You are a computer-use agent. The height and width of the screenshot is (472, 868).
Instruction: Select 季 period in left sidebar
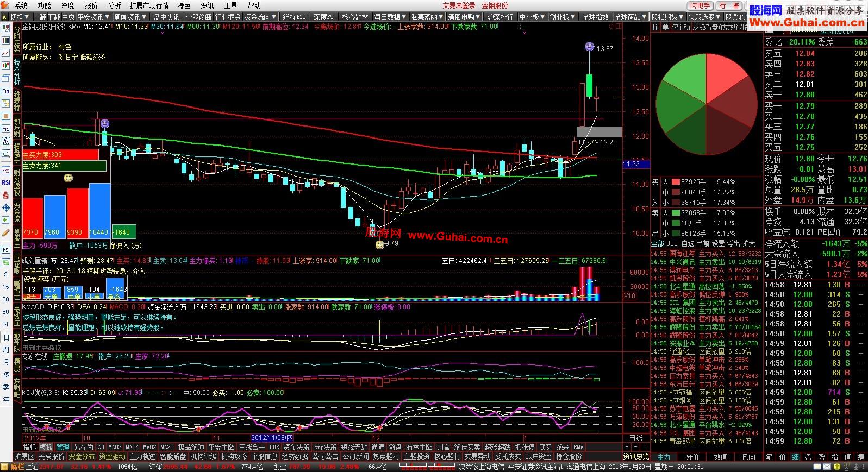pyautogui.click(x=6, y=387)
